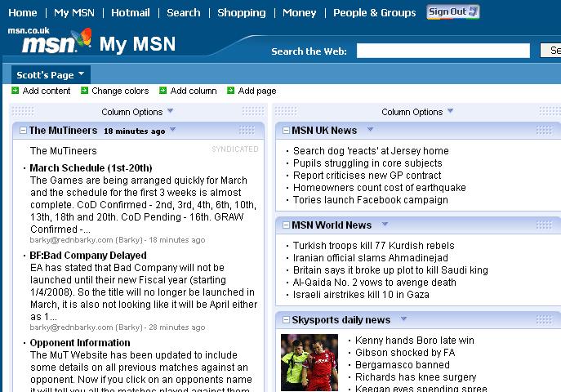Go to Hotmail in top navigation
The width and height of the screenshot is (561, 392).
(130, 12)
